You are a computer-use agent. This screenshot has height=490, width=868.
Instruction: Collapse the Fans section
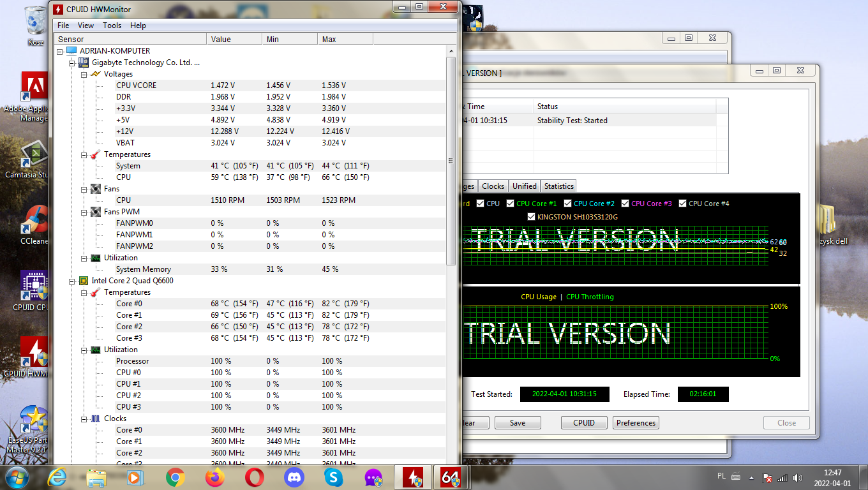point(84,189)
